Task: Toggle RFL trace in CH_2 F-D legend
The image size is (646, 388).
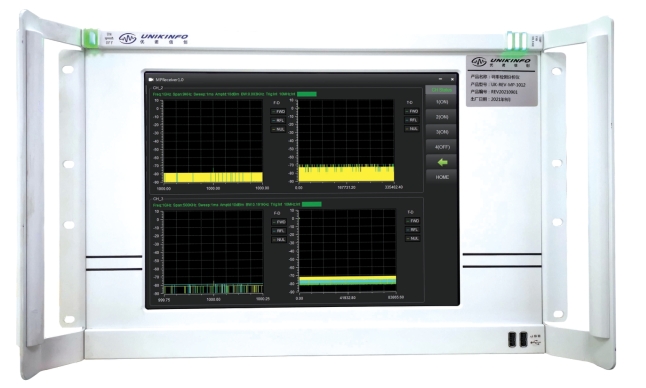Action: point(279,121)
